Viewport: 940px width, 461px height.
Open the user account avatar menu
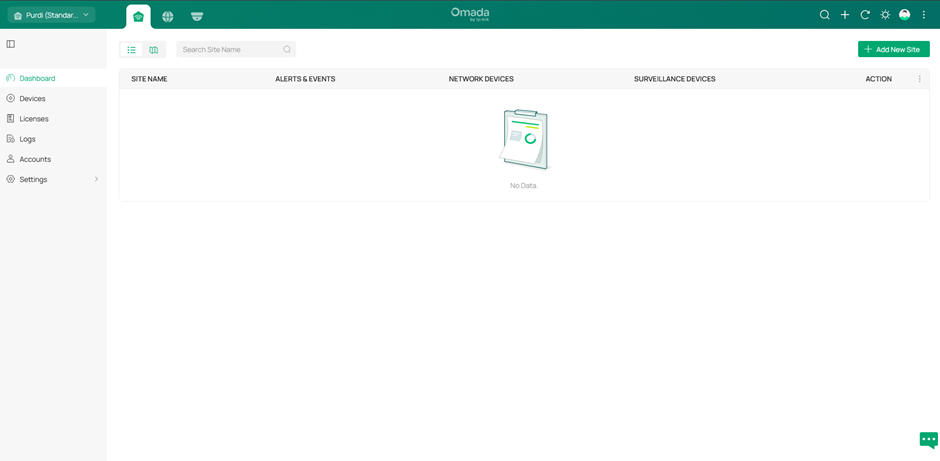click(x=904, y=15)
